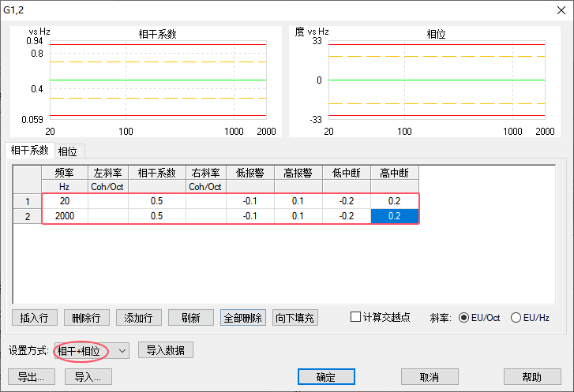This screenshot has height=392, width=574.
Task: Open the 设置方式 dropdown
Action: [92, 351]
